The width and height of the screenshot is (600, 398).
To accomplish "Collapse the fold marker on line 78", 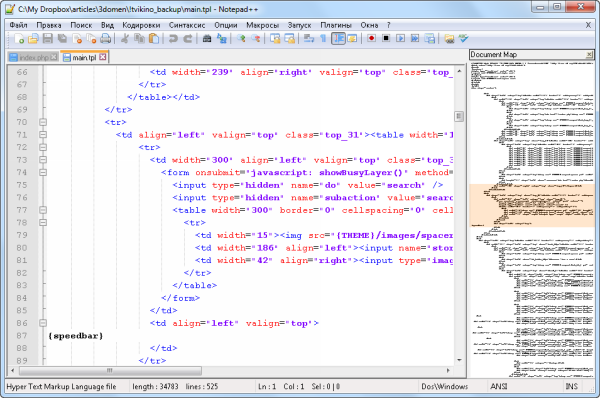I will click(x=43, y=223).
